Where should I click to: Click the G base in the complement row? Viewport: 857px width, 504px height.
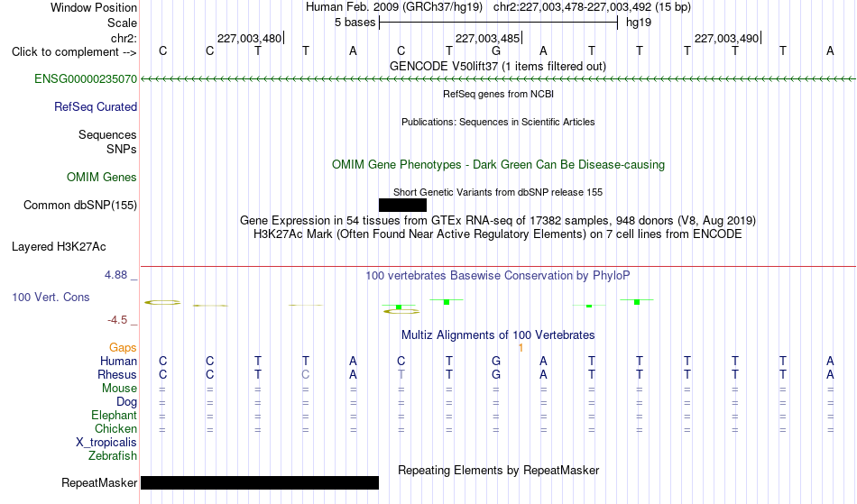click(x=496, y=51)
